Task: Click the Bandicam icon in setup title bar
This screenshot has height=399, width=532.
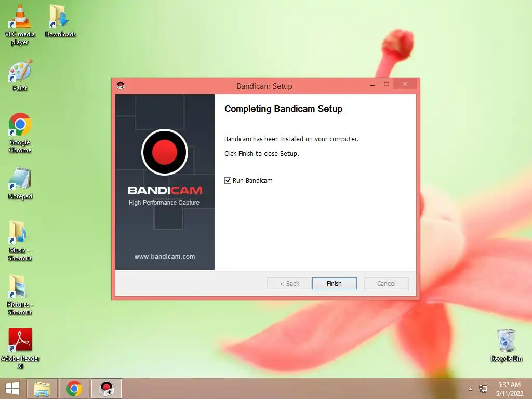Action: click(121, 86)
